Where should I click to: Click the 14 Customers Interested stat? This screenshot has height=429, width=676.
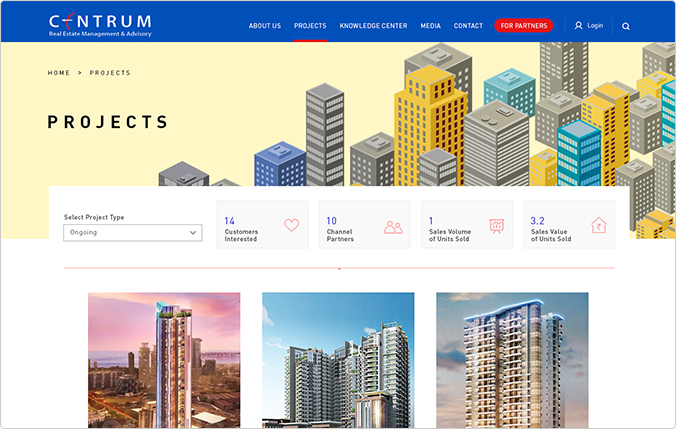(263, 225)
